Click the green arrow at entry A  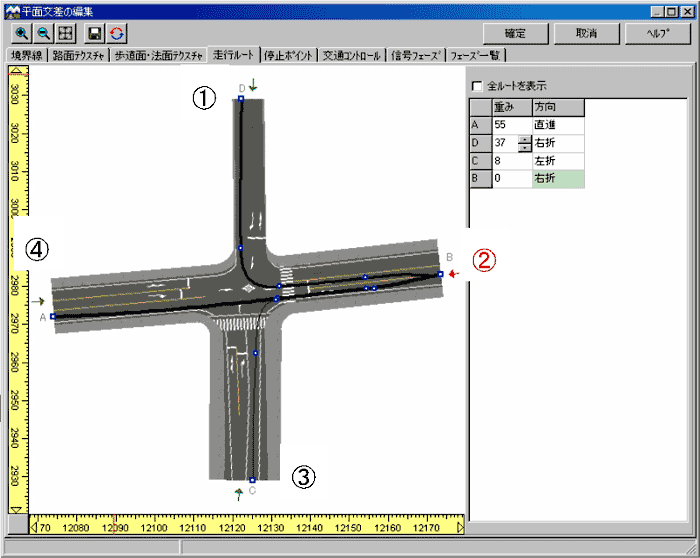tap(39, 300)
